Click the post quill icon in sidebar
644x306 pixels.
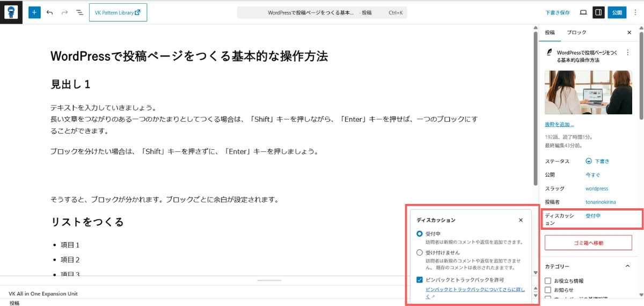point(549,53)
